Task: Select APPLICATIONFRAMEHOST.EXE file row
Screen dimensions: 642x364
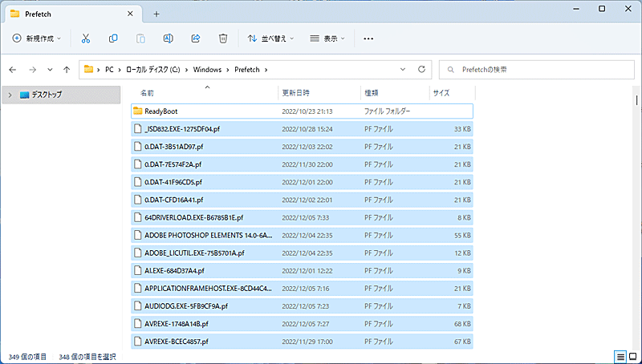Action: [x=303, y=289]
